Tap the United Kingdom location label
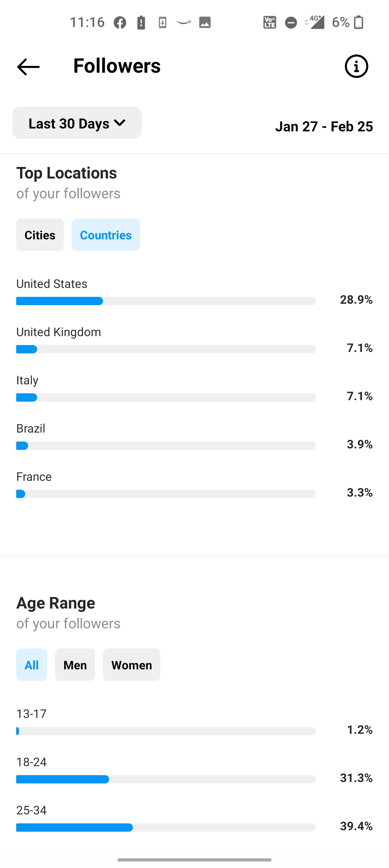 point(59,332)
